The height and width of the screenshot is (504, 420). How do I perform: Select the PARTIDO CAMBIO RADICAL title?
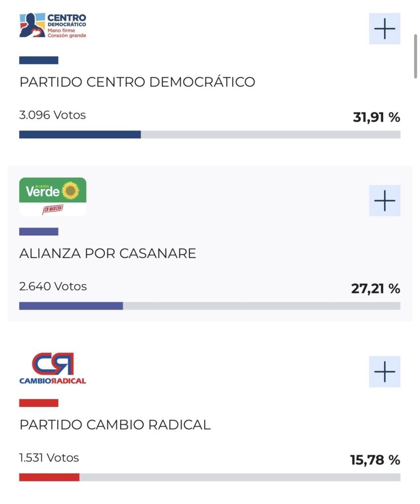[x=115, y=424]
